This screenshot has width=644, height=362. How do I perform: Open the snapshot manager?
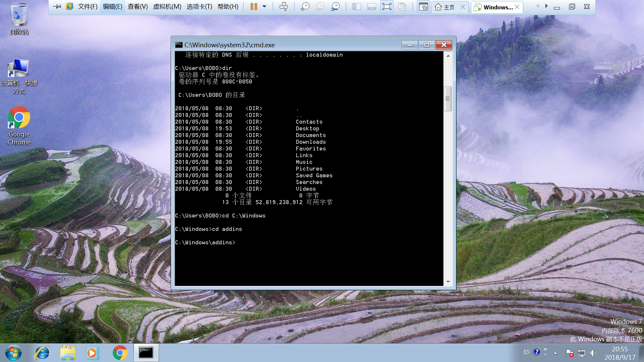point(335,7)
